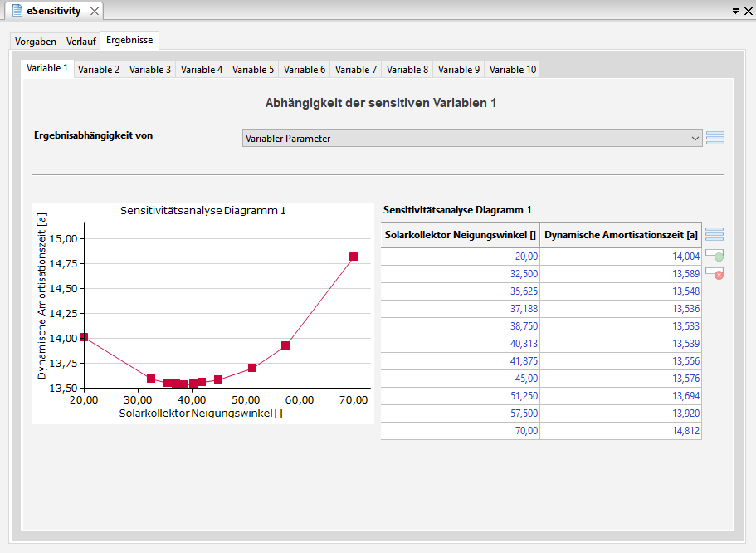Select the table cell 32,500
756x553 pixels.
[461, 274]
